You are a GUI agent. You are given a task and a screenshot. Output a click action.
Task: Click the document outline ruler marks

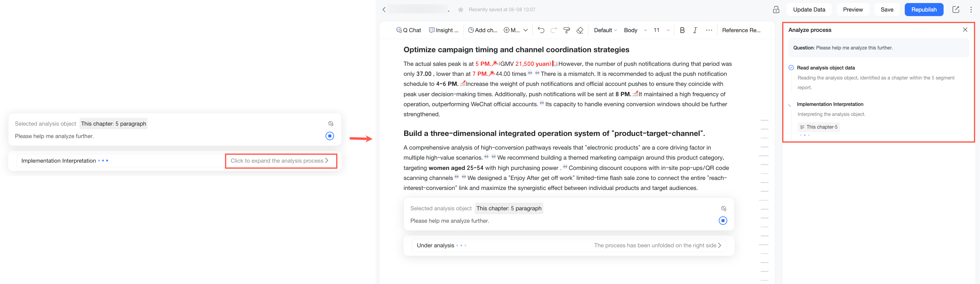(764, 200)
